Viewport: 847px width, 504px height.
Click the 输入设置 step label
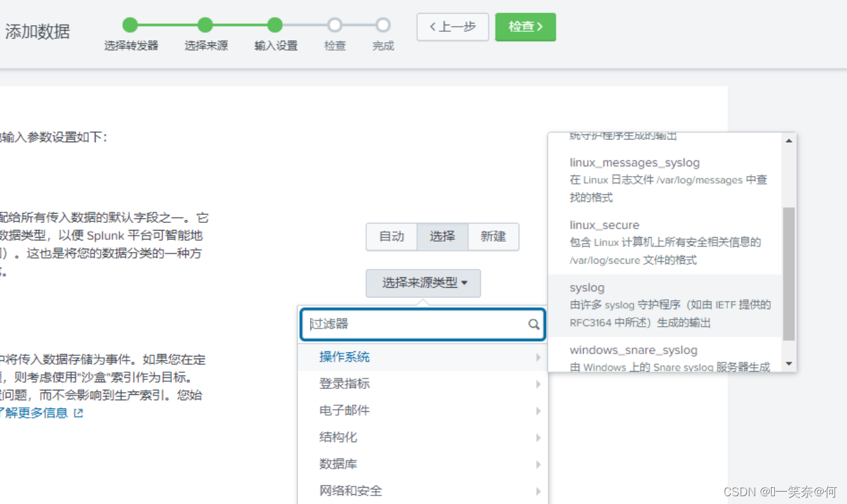[x=276, y=46]
